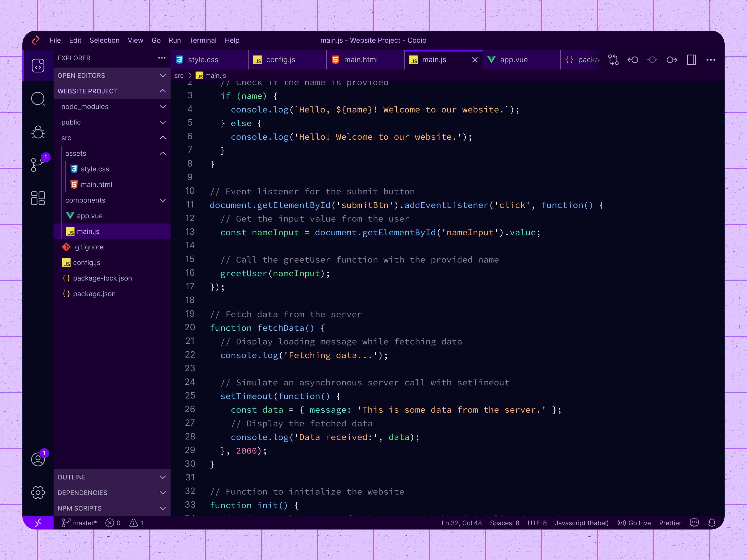Open the Settings gear in the activity bar
Image resolution: width=747 pixels, height=560 pixels.
[38, 492]
